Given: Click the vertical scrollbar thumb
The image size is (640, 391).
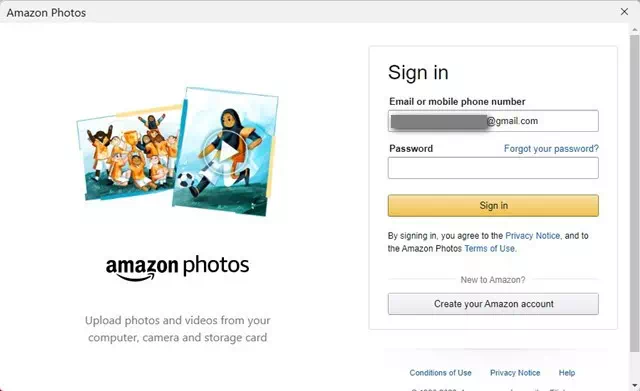Looking at the screenshot, I should [634, 193].
